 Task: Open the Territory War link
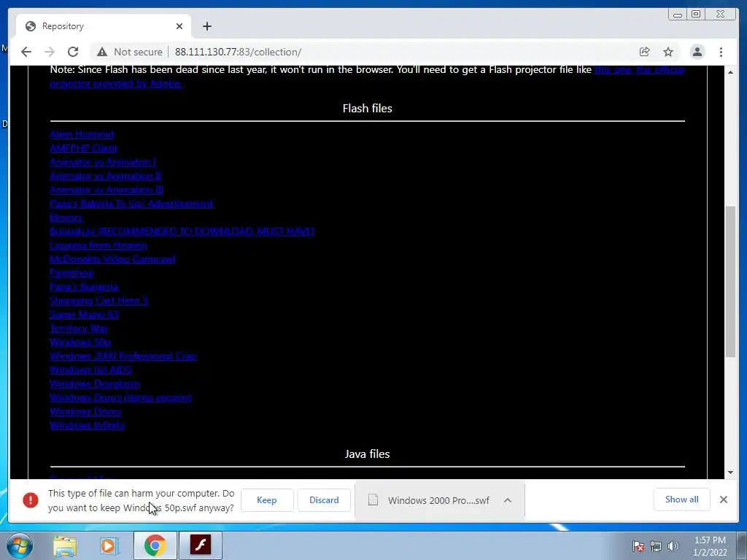click(x=79, y=328)
